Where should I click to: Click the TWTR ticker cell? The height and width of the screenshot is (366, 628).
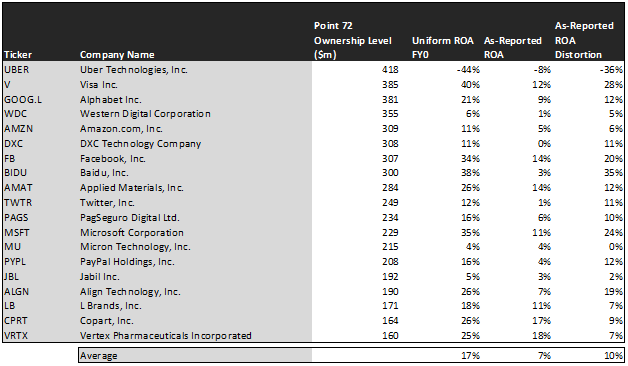click(18, 203)
